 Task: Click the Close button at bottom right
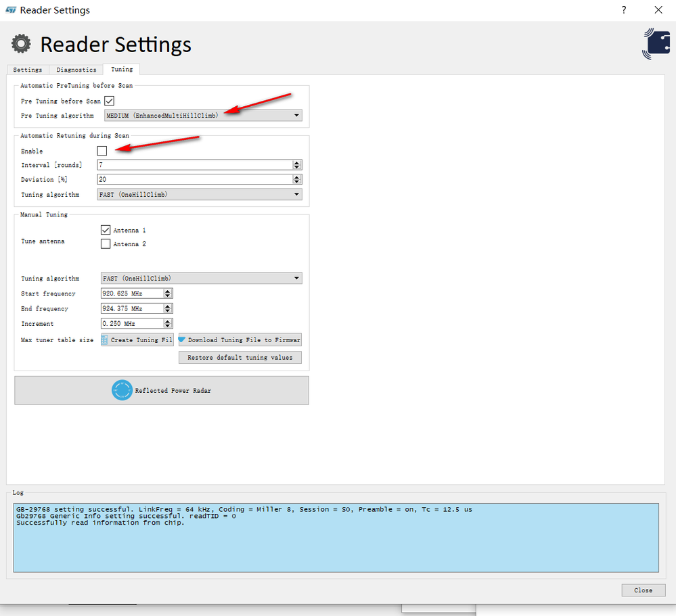[x=644, y=590]
